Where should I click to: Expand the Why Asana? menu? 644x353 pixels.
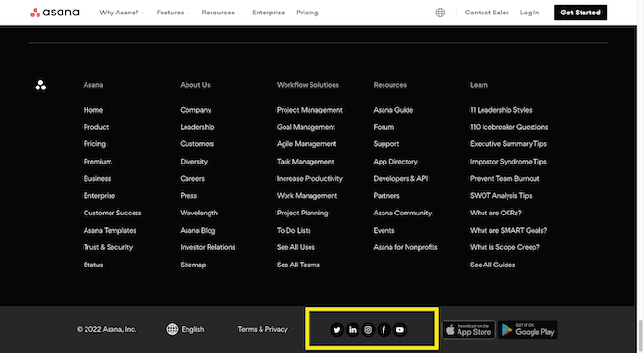[x=121, y=13]
